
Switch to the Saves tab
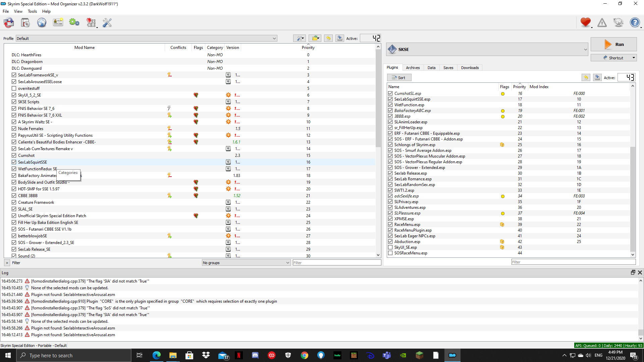click(x=448, y=68)
